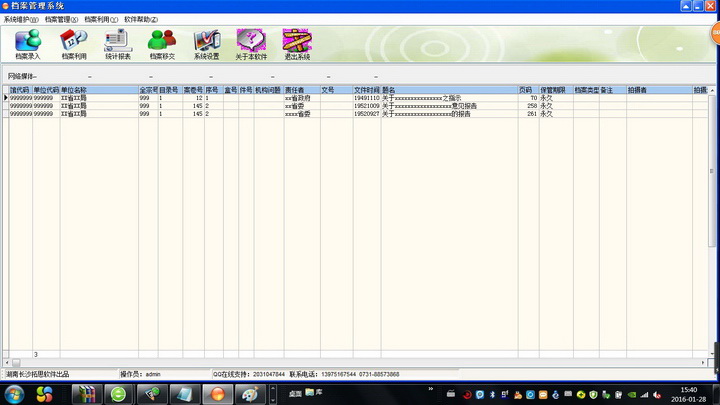This screenshot has height=405, width=720.
Task: Sort by the 馆代码 column header
Action: 21,90
